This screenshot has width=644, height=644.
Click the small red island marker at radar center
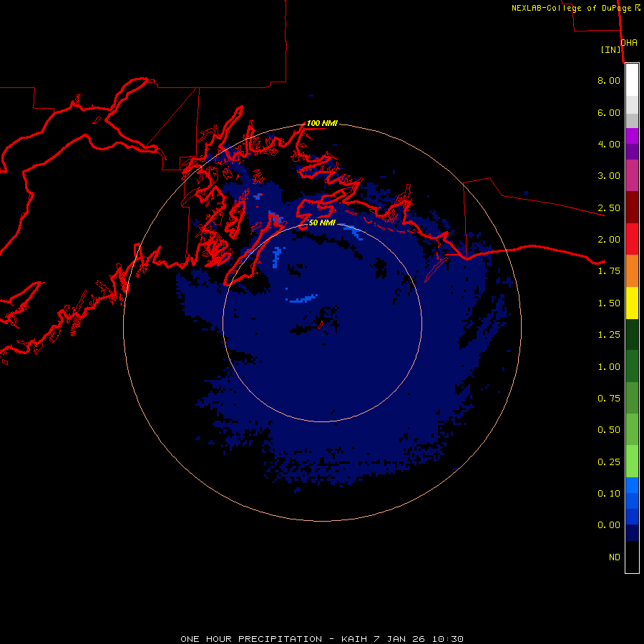tap(321, 325)
